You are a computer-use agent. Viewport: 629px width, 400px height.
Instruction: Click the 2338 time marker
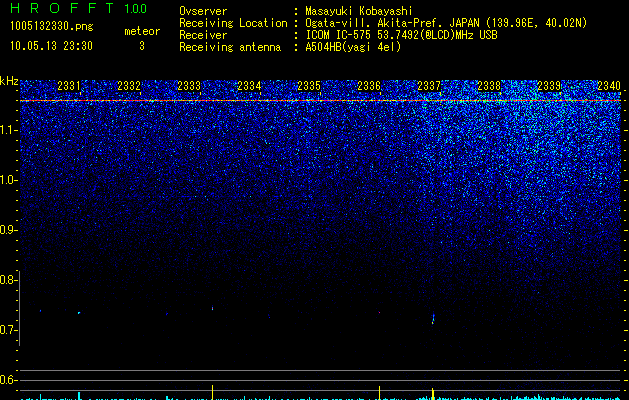tap(489, 86)
